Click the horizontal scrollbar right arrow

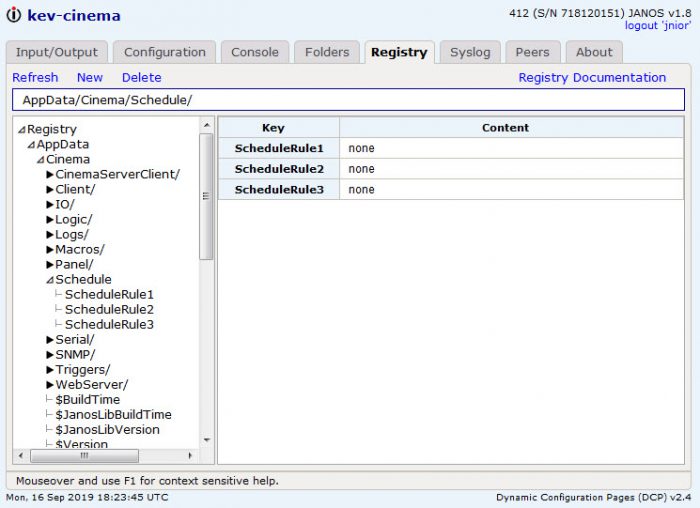[x=190, y=456]
